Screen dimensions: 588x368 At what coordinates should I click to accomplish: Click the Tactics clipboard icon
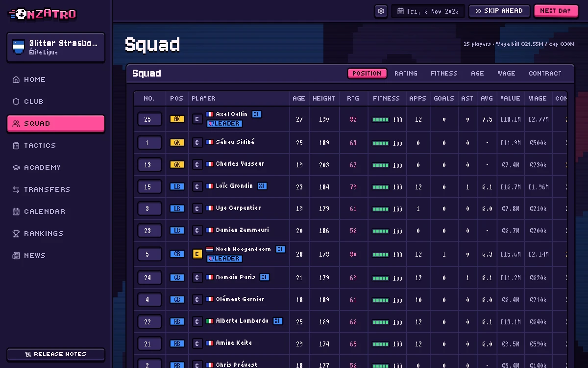[x=16, y=146]
